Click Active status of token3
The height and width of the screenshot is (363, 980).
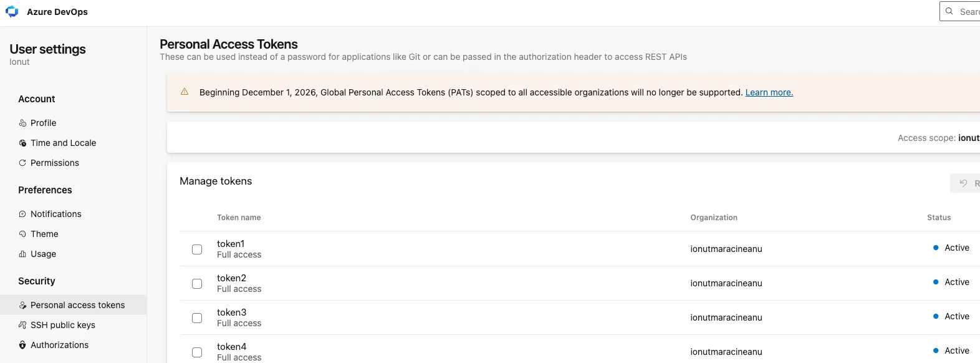[x=951, y=316]
